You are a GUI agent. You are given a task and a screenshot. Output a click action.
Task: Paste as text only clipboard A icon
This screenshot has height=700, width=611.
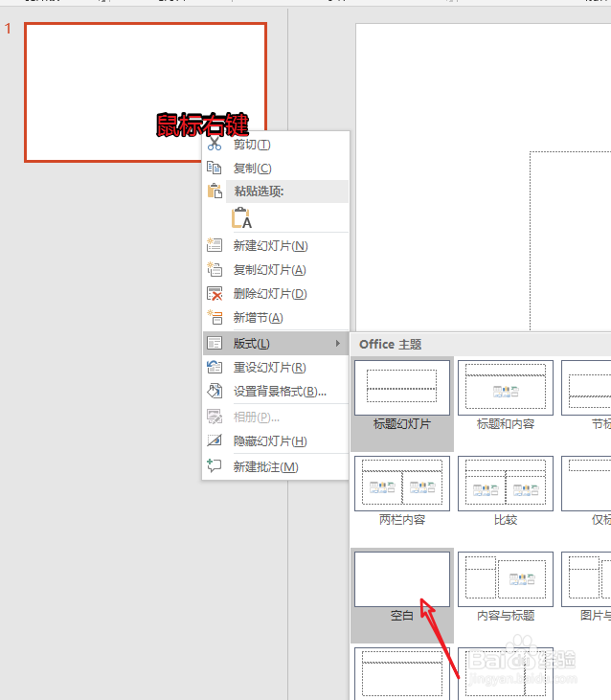tap(241, 218)
